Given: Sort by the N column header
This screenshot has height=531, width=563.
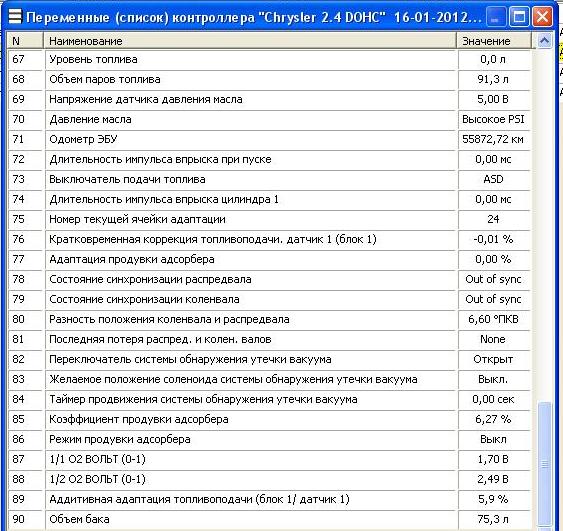Looking at the screenshot, I should (x=25, y=41).
